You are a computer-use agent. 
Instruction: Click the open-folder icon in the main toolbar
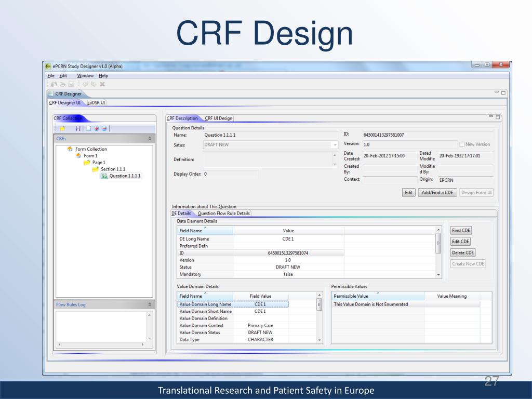coord(62,84)
